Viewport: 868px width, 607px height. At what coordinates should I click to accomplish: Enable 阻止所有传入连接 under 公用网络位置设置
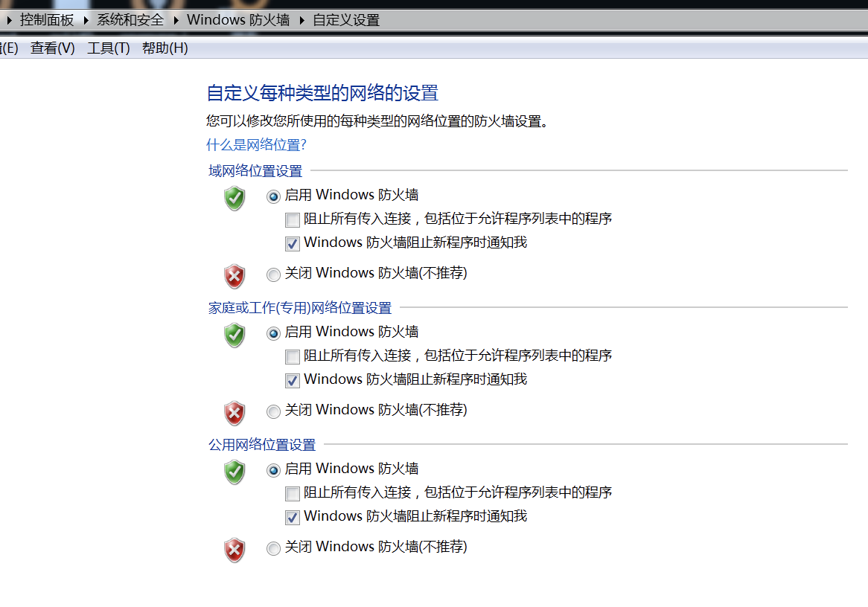(x=293, y=494)
